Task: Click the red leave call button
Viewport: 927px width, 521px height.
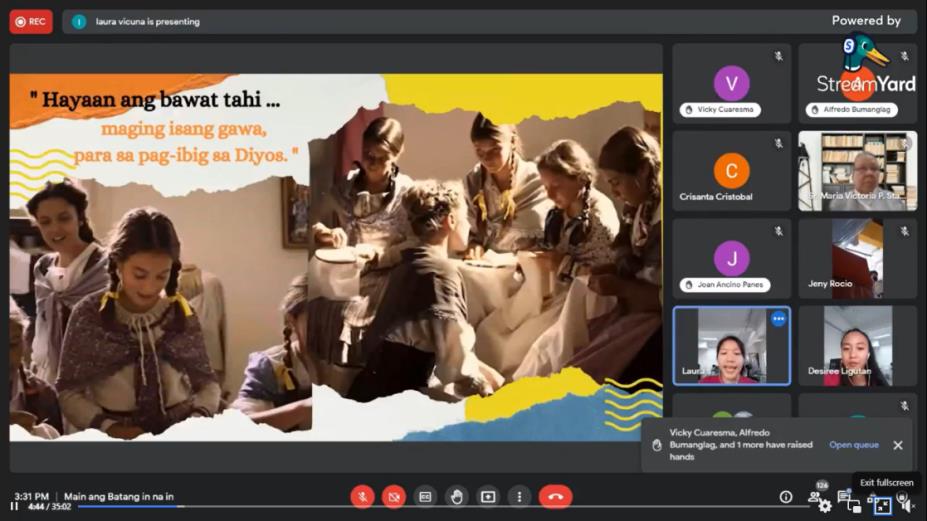Action: click(555, 496)
